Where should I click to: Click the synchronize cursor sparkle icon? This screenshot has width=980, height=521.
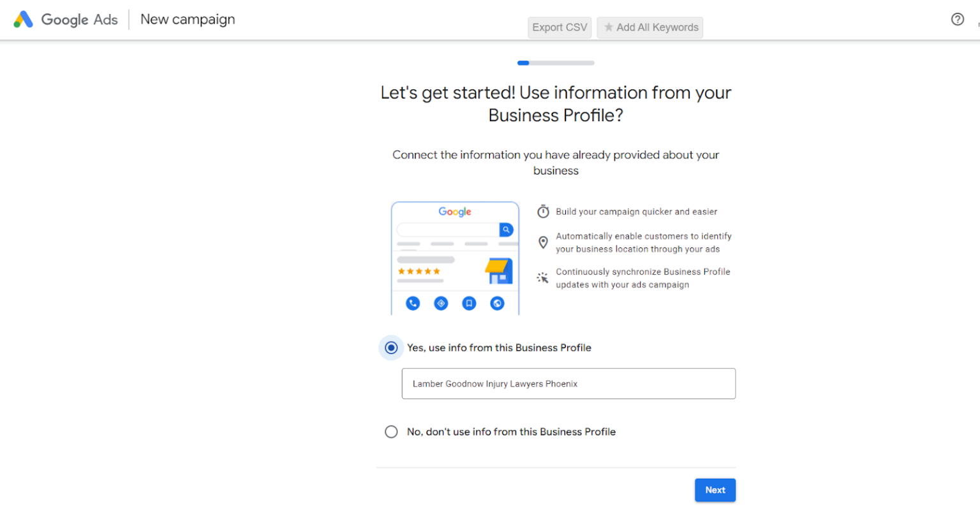[543, 278]
